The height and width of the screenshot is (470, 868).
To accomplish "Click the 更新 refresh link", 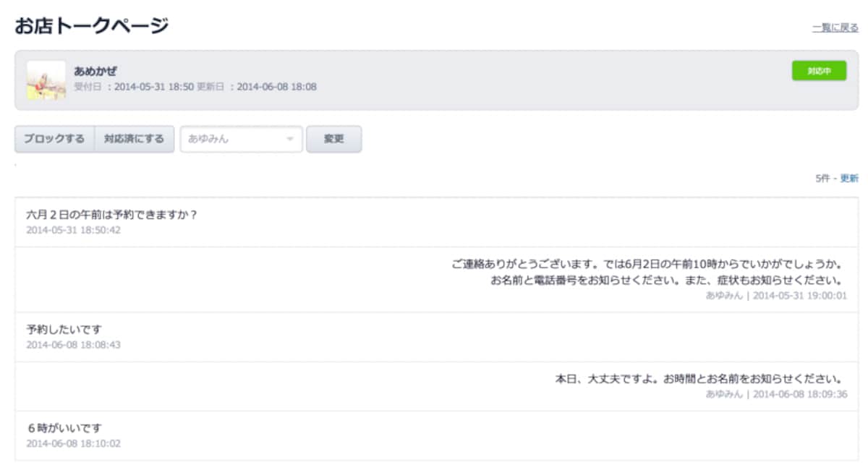I will 849,179.
